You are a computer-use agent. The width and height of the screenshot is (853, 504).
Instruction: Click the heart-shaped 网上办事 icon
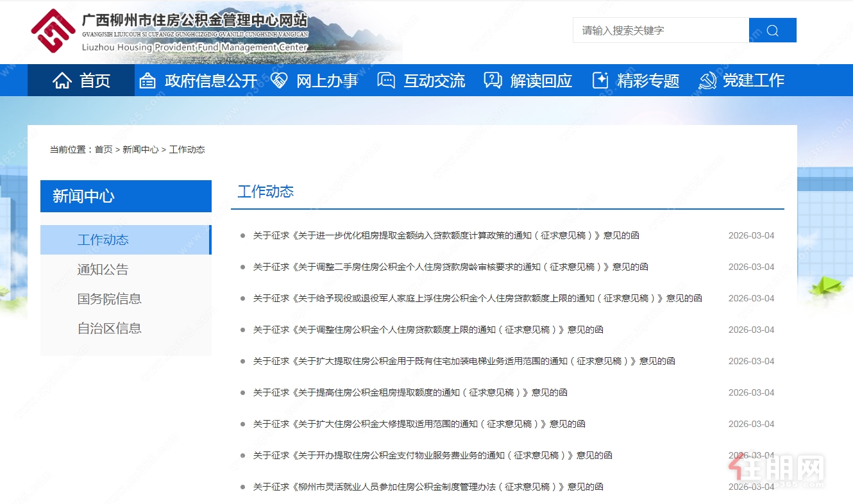click(x=278, y=80)
